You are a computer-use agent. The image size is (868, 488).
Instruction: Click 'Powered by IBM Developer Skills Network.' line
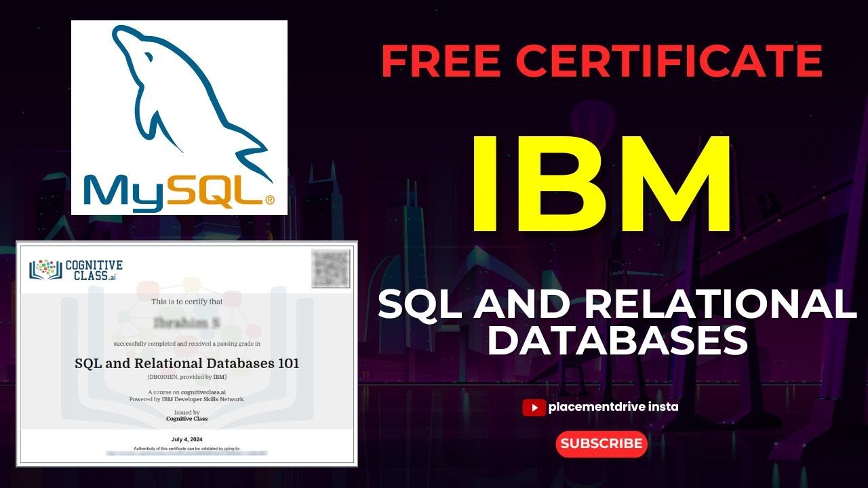[x=187, y=399]
